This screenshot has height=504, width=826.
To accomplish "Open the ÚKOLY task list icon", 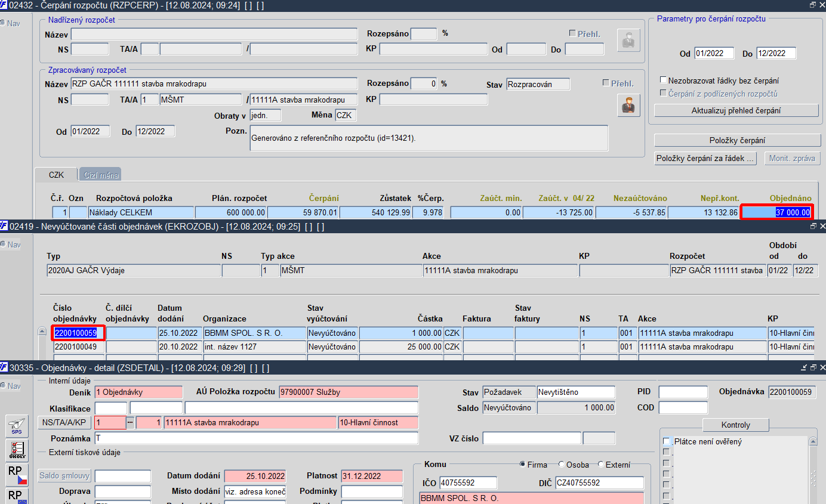I will (x=16, y=450).
